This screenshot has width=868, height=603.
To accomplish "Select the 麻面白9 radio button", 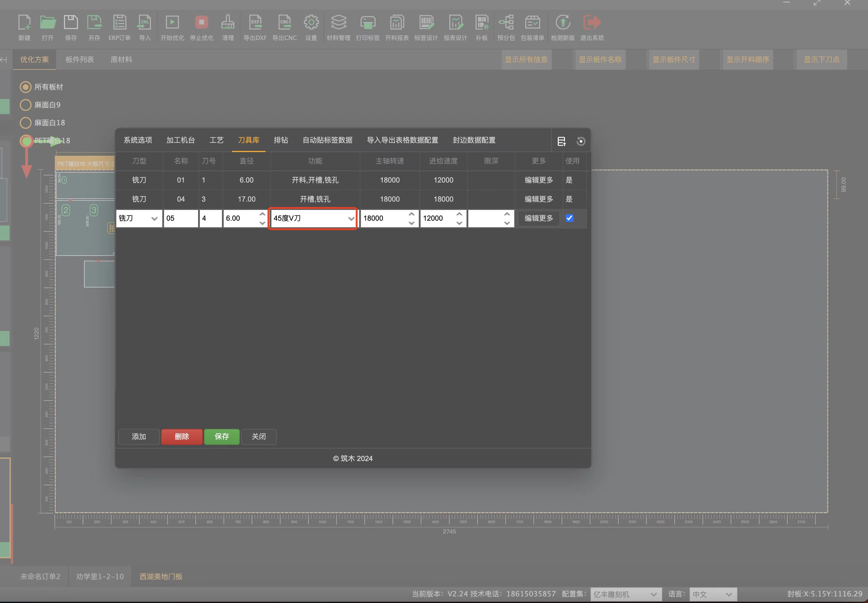I will pyautogui.click(x=25, y=105).
